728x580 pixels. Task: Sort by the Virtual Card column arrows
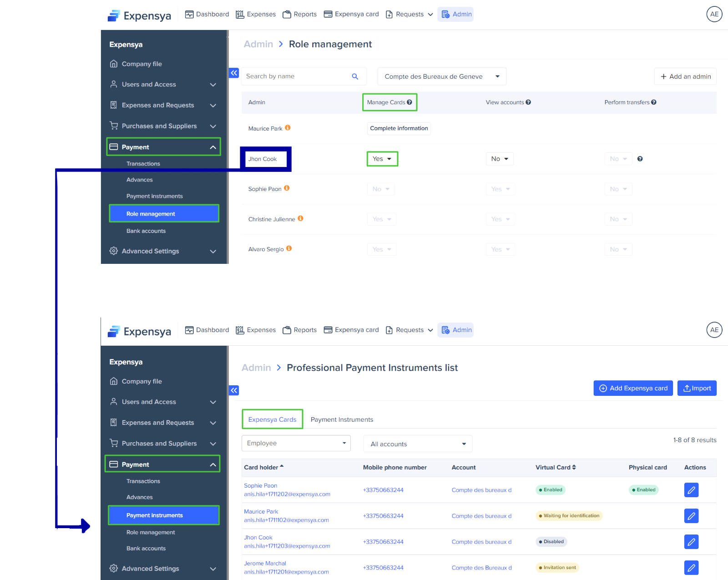click(574, 467)
